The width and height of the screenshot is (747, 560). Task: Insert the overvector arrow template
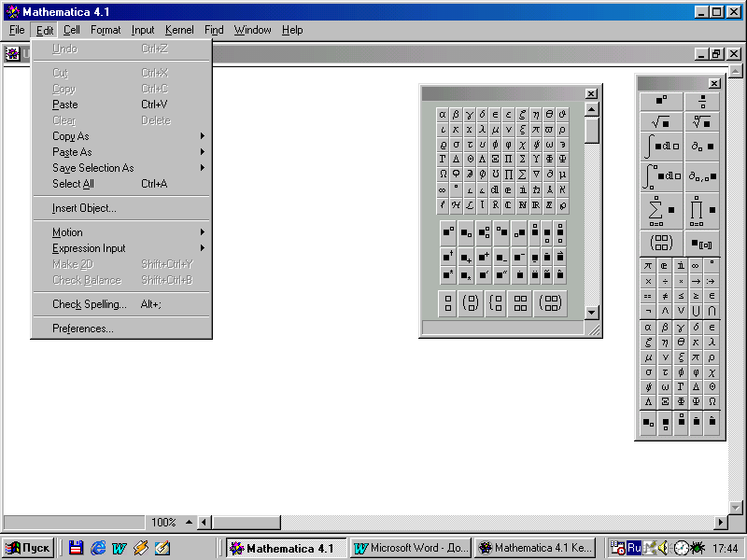tap(560, 258)
